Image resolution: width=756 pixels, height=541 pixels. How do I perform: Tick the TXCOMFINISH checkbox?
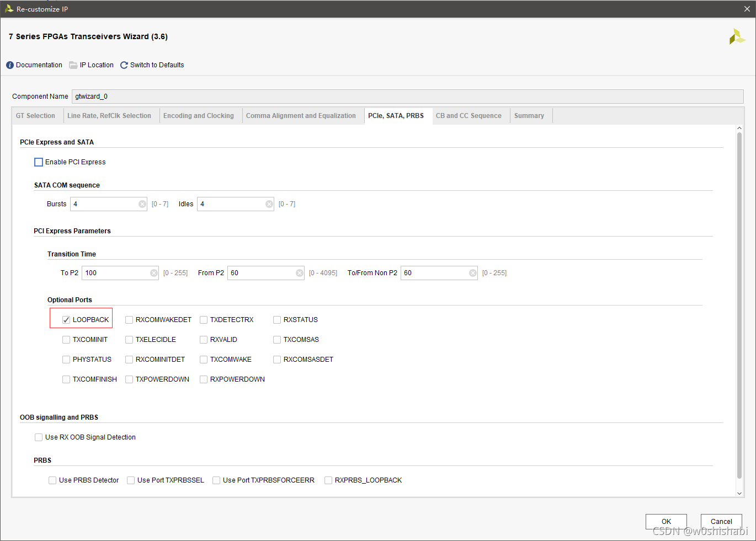pos(66,379)
